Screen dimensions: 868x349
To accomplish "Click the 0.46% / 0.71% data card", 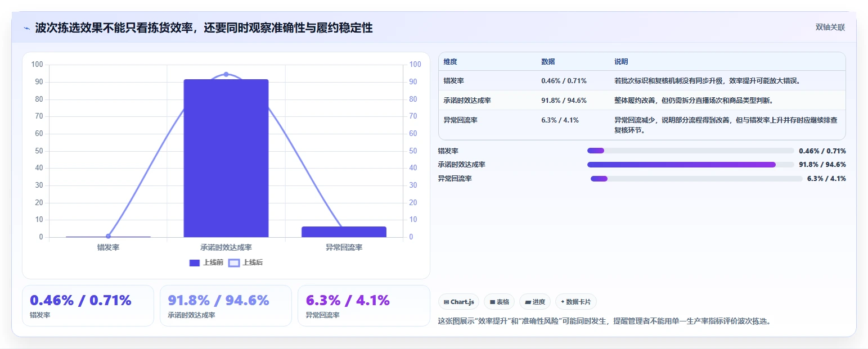I will click(88, 306).
